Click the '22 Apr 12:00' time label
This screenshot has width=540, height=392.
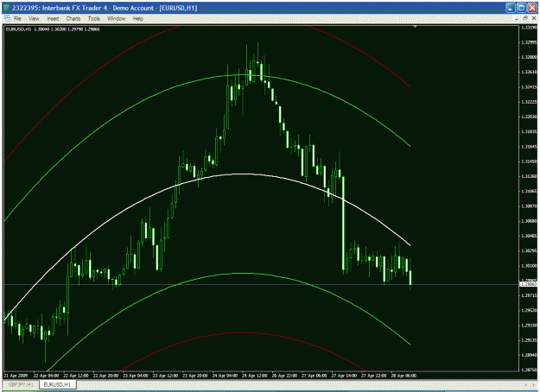[x=76, y=376]
